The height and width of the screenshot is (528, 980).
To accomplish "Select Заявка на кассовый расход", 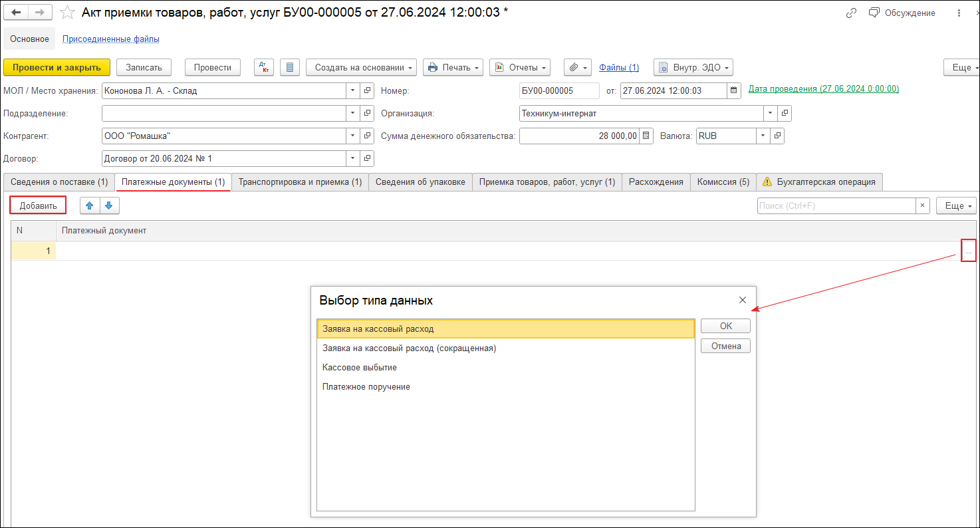I will point(506,329).
